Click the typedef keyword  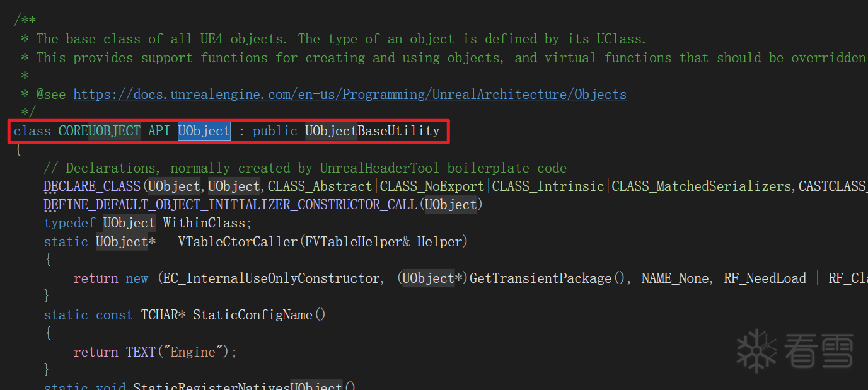tap(69, 223)
